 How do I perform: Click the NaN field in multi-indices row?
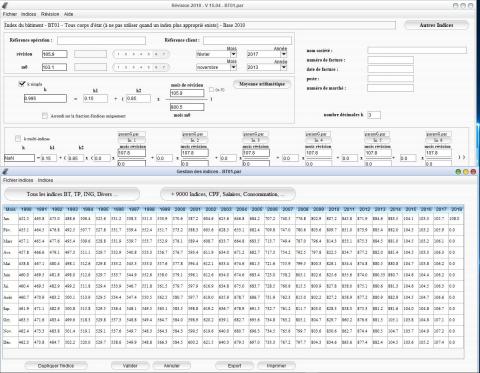pos(19,158)
